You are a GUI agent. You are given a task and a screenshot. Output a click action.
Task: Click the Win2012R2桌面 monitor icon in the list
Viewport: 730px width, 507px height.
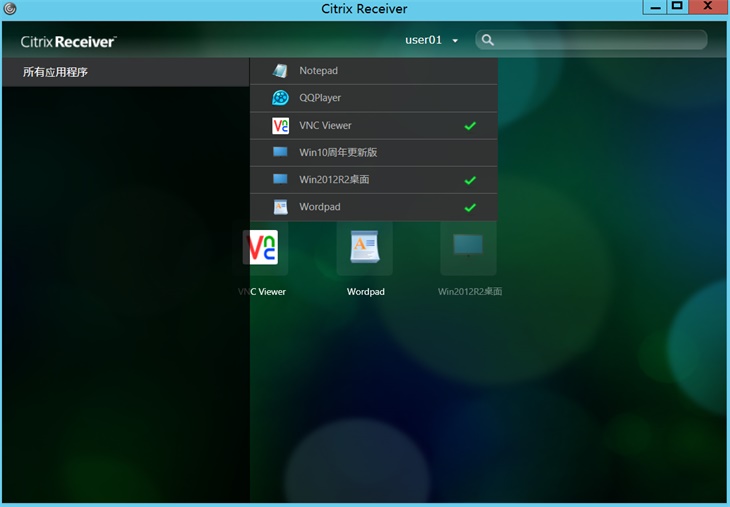click(x=280, y=179)
